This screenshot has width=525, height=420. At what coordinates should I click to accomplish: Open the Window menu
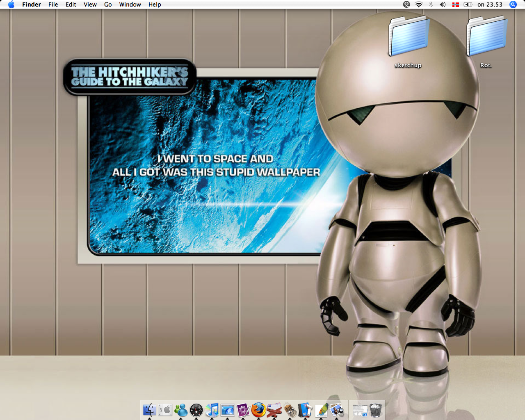tap(130, 5)
